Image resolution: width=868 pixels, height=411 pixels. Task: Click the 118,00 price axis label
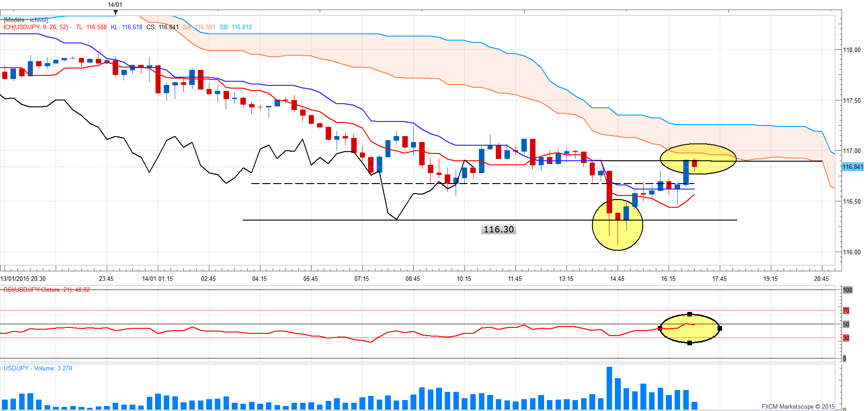tap(852, 50)
